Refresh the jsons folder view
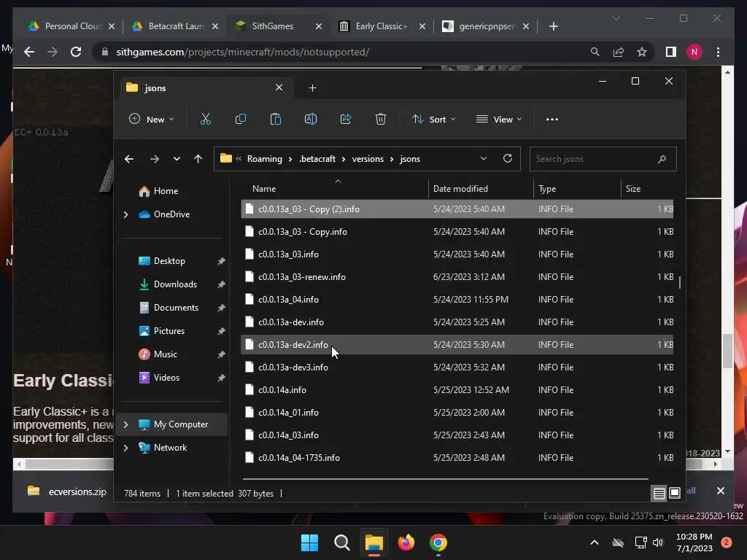747x560 pixels. [x=508, y=158]
